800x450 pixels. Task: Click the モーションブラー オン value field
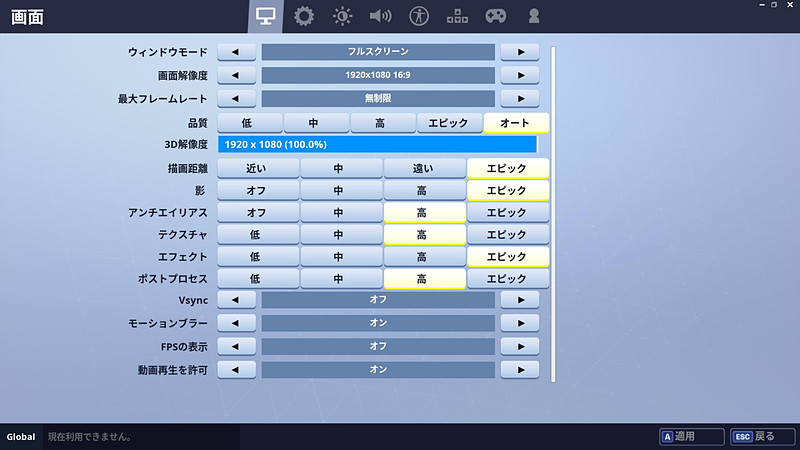click(x=378, y=323)
